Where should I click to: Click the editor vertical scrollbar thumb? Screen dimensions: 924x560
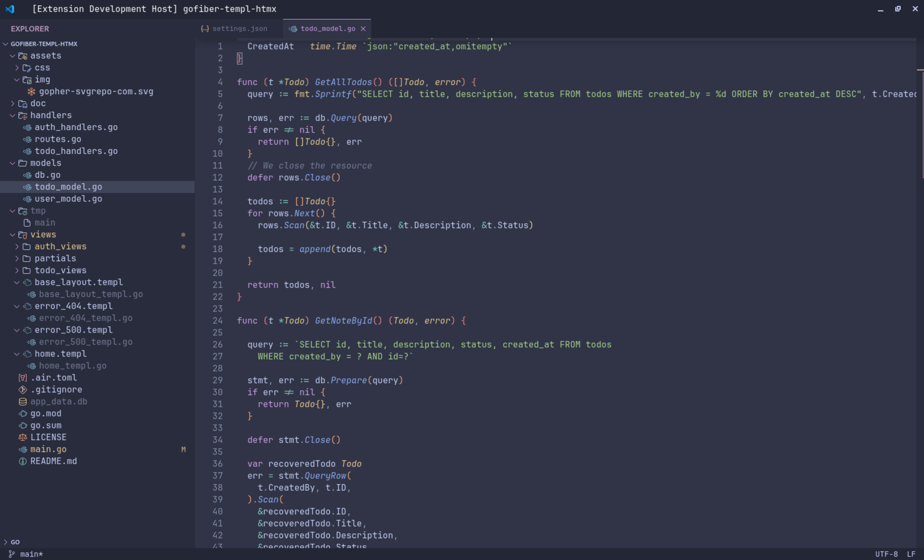pyautogui.click(x=923, y=125)
